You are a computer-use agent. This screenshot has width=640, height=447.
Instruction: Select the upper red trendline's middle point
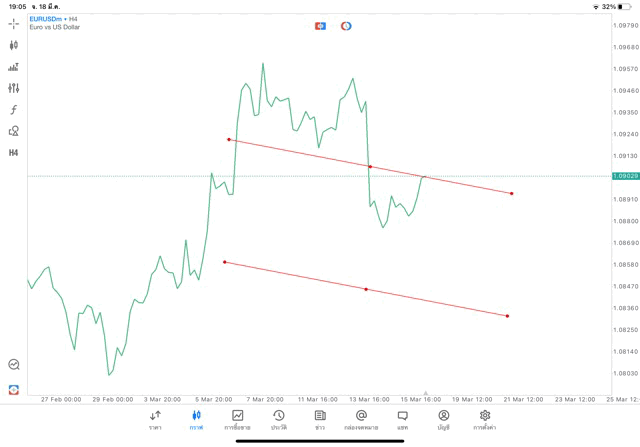370,167
